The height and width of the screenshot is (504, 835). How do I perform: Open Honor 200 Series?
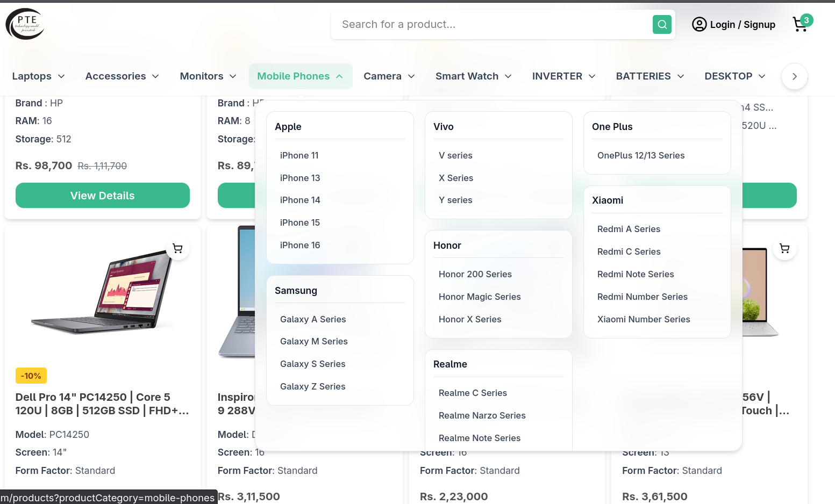[x=475, y=274]
